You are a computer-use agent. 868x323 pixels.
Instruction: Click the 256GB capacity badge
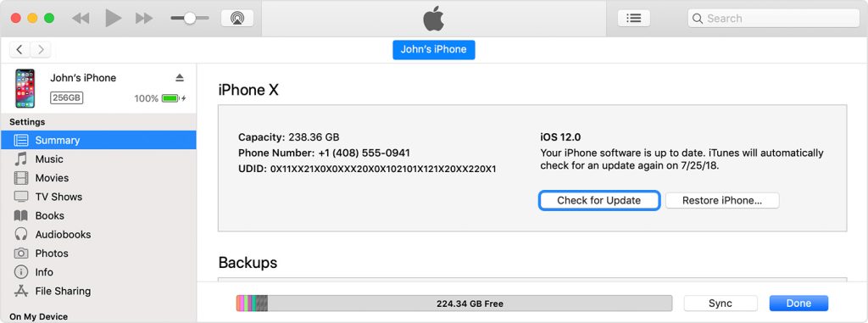coord(67,98)
